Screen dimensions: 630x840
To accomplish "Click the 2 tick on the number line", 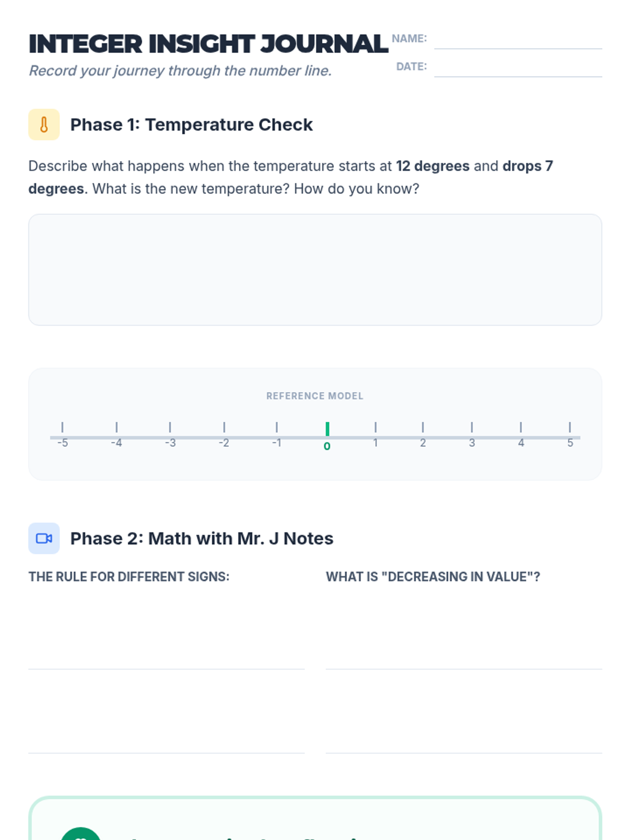I will (423, 428).
